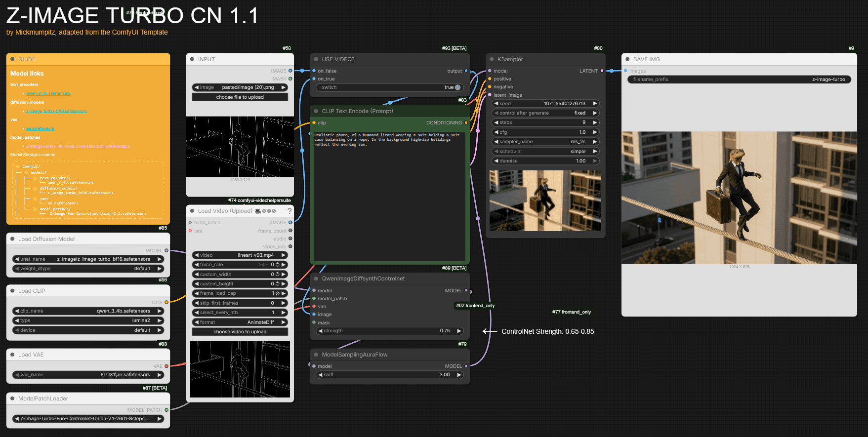Image resolution: width=868 pixels, height=437 pixels.
Task: Open the ModelPatchLoader controlnet name dropdown
Action: coord(88,419)
